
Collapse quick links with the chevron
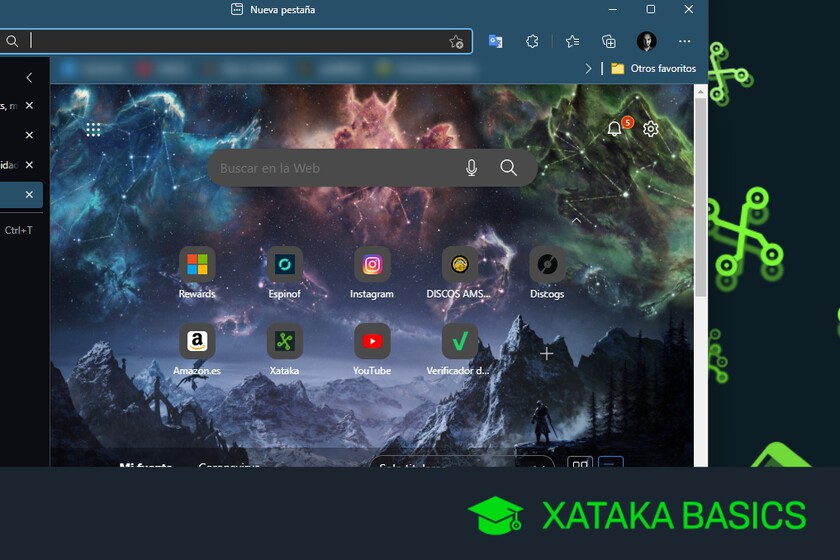coord(576,220)
